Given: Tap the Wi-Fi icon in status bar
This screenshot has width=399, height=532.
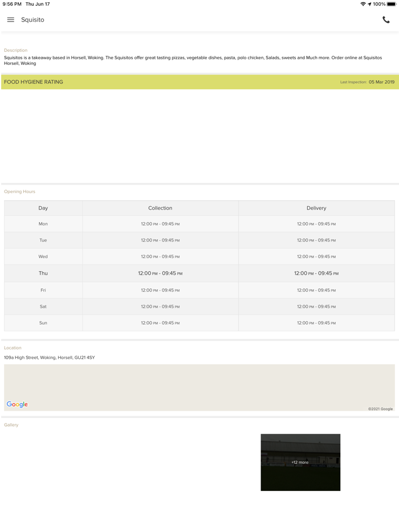Looking at the screenshot, I should click(363, 4).
